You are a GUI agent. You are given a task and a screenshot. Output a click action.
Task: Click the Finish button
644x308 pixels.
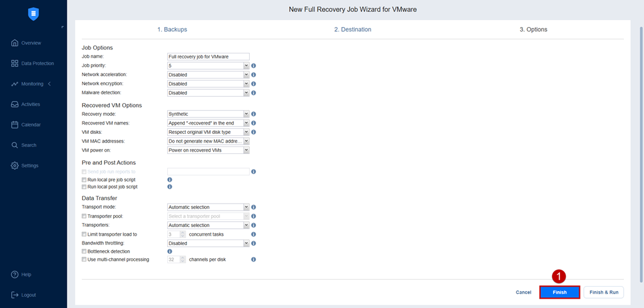(x=559, y=292)
